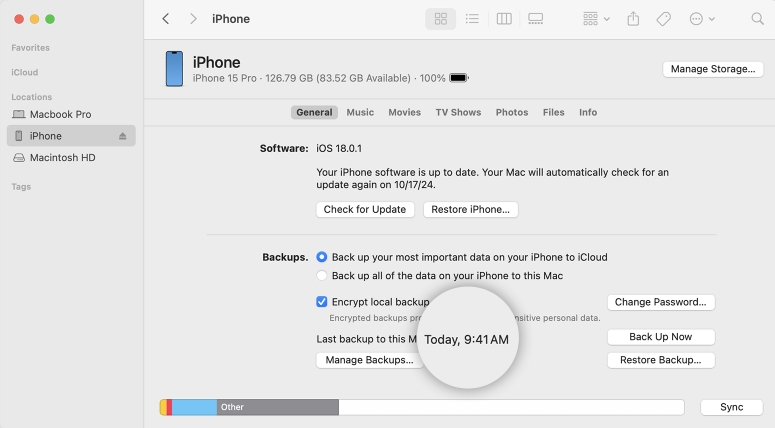Image resolution: width=775 pixels, height=428 pixels.
Task: Open the Photos tab
Action: pyautogui.click(x=512, y=112)
